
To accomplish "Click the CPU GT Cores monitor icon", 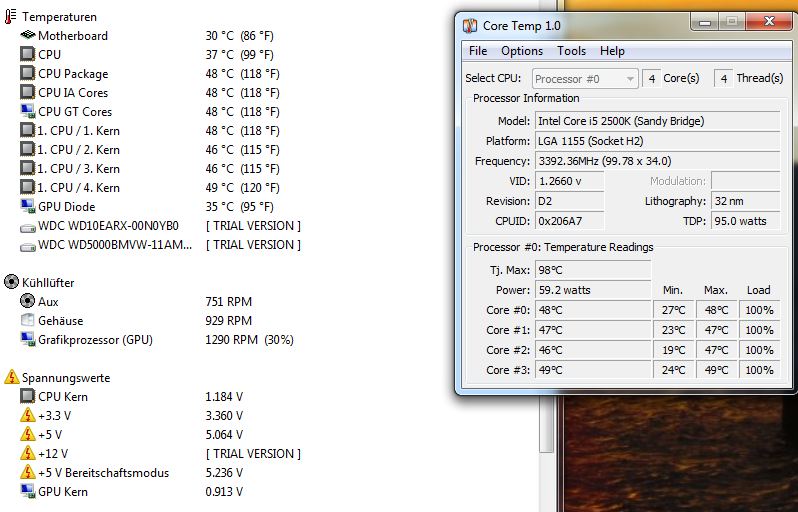I will point(27,111).
